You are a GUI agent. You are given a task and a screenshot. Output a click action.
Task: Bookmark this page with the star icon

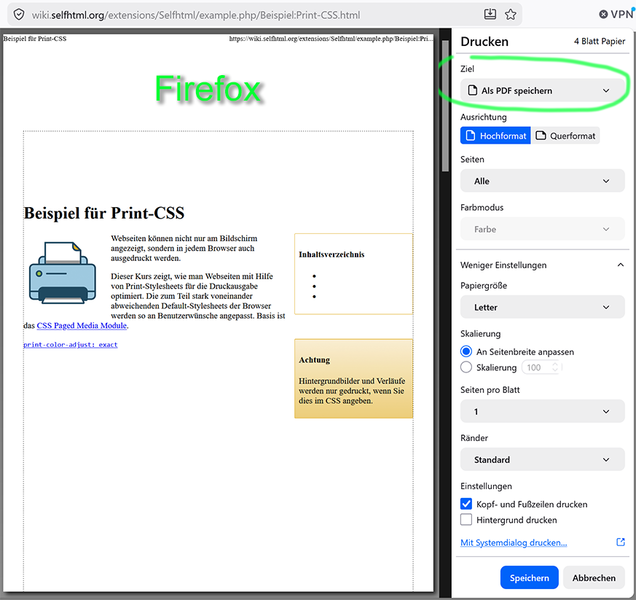coord(510,15)
